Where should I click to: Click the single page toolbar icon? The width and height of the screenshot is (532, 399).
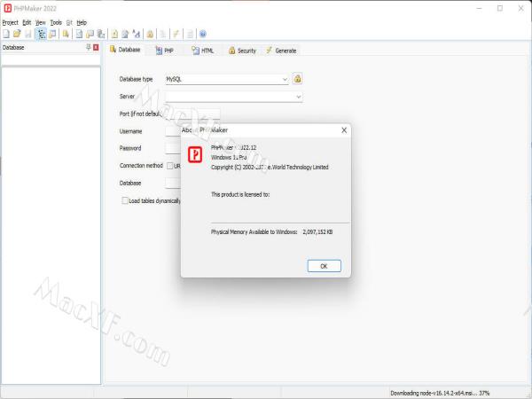pyautogui.click(x=79, y=34)
